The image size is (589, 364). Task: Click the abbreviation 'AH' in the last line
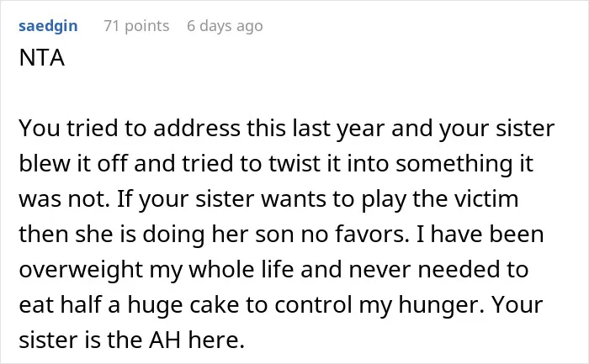point(165,340)
